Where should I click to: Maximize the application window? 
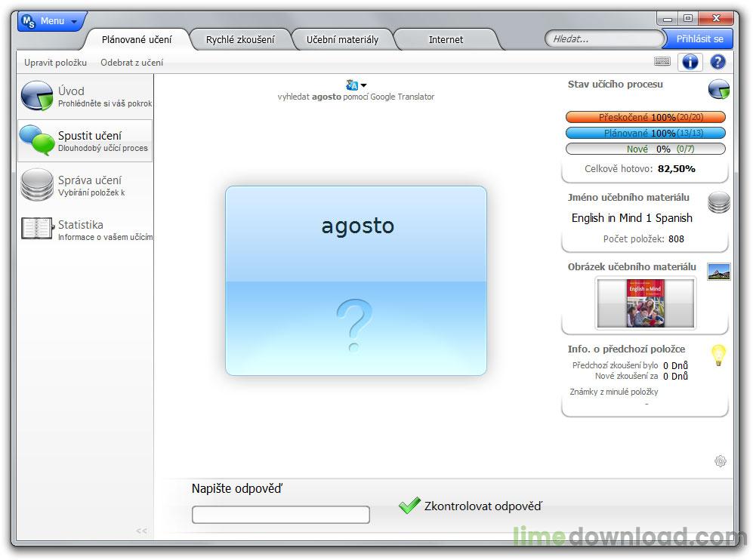tap(688, 19)
